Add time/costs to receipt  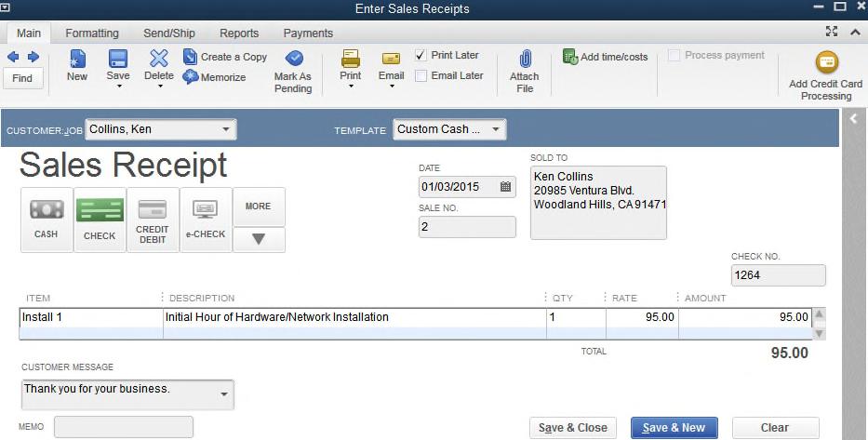click(605, 57)
